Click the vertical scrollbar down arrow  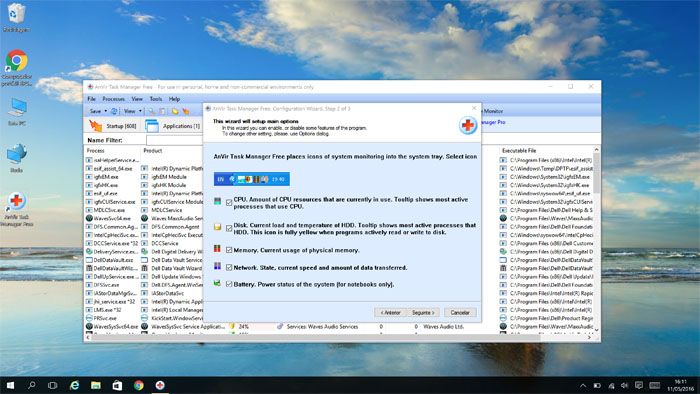click(596, 330)
